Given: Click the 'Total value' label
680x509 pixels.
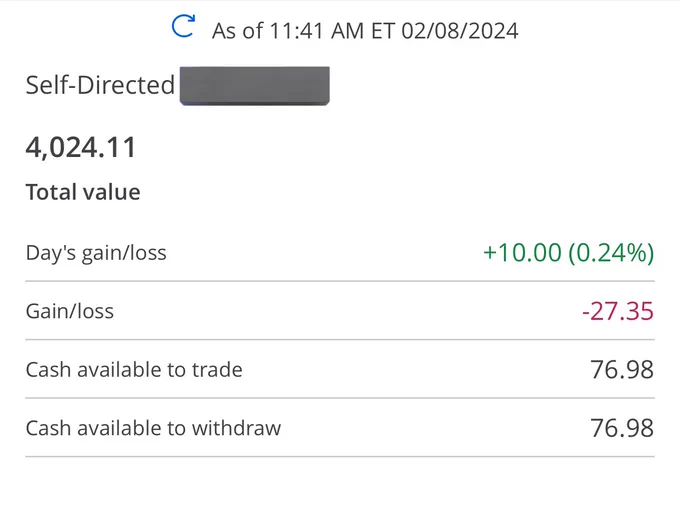Looking at the screenshot, I should (83, 192).
